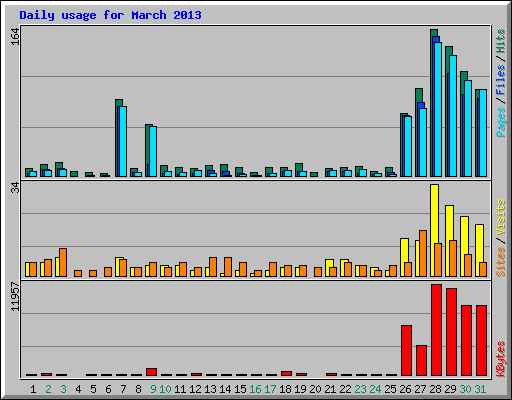Click the small red KBytes bar for day 9
The height and width of the screenshot is (400, 512).
[x=151, y=372]
